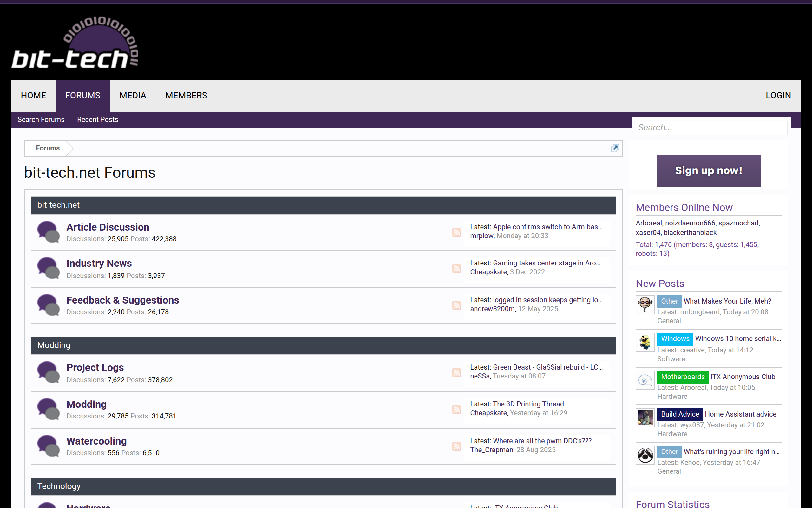This screenshot has width=812, height=508.
Task: Open the Industry News forum
Action: [x=99, y=264]
